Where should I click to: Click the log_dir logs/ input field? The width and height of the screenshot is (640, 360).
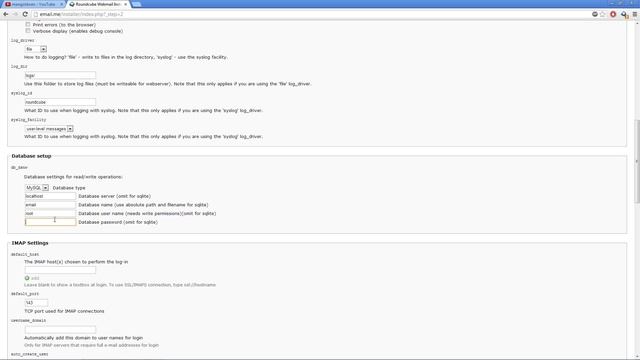click(x=60, y=76)
